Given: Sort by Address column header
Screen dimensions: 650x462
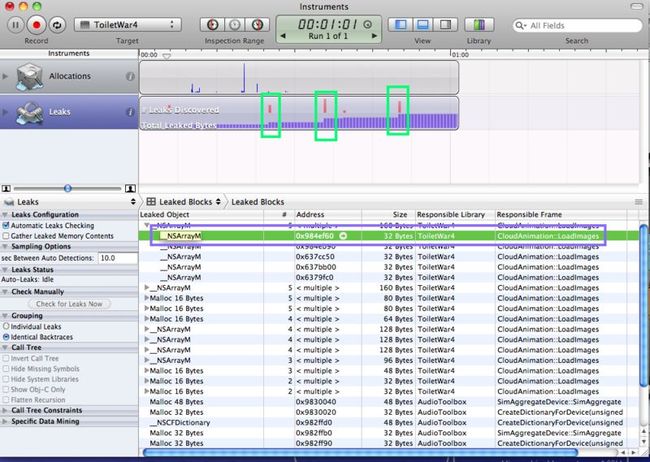Looking at the screenshot, I should click(x=327, y=215).
